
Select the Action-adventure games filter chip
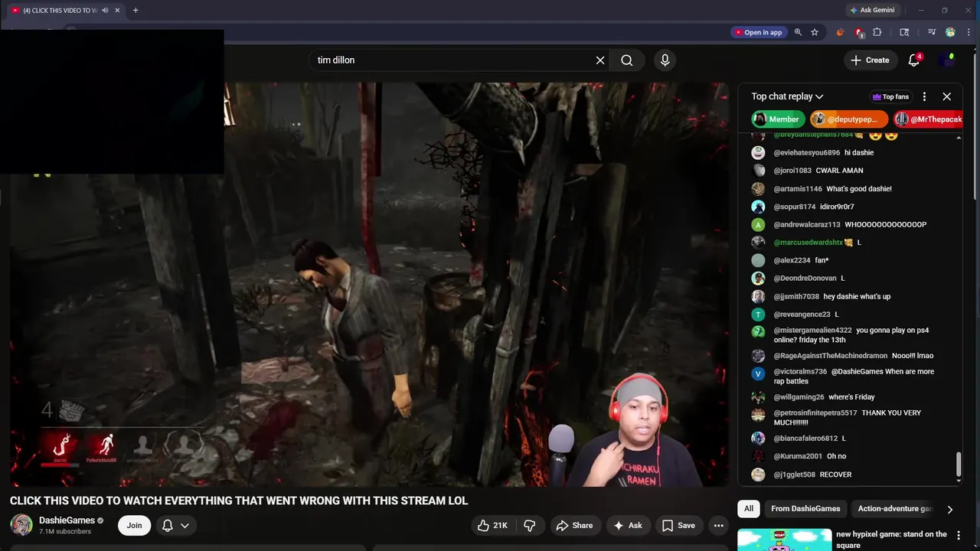[894, 509]
